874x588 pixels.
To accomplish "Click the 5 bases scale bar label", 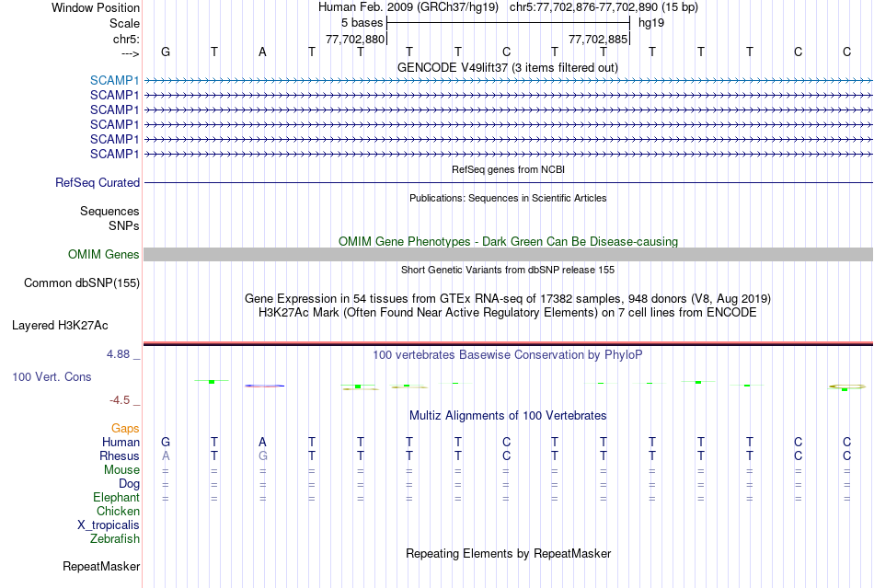I will (362, 23).
